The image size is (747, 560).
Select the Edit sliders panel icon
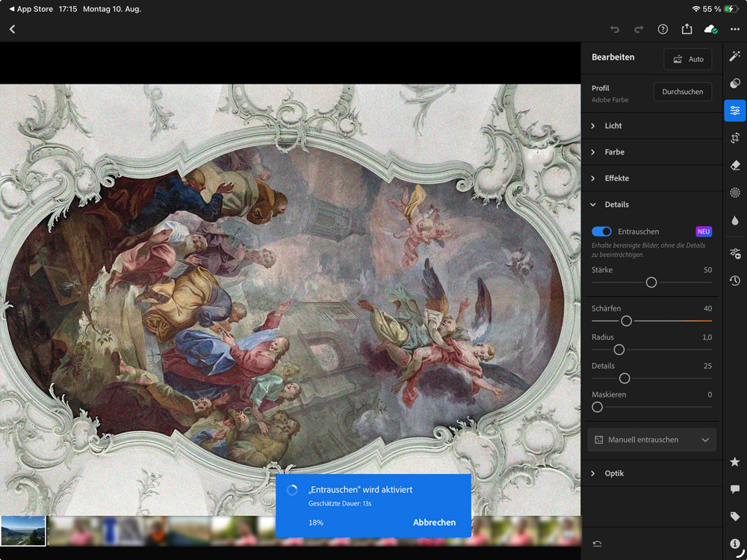click(735, 111)
